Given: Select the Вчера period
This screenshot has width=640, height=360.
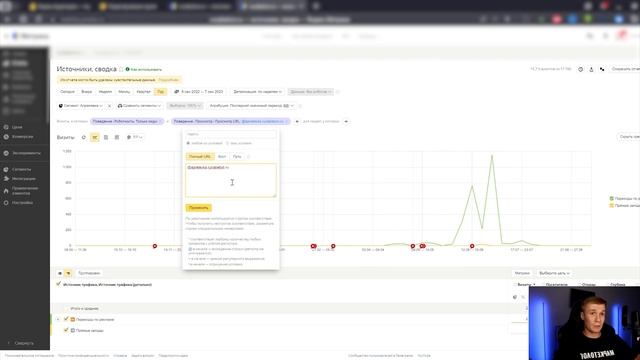Looking at the screenshot, I should tap(87, 92).
